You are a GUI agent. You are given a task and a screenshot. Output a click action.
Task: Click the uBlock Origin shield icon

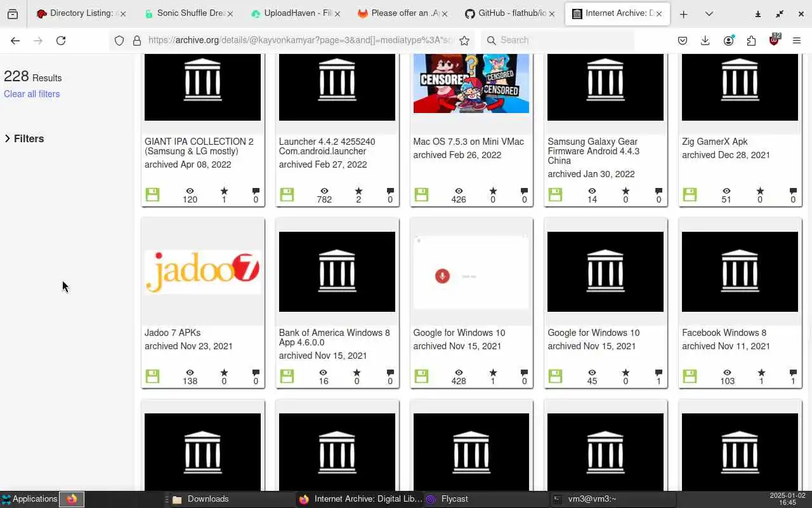(774, 40)
